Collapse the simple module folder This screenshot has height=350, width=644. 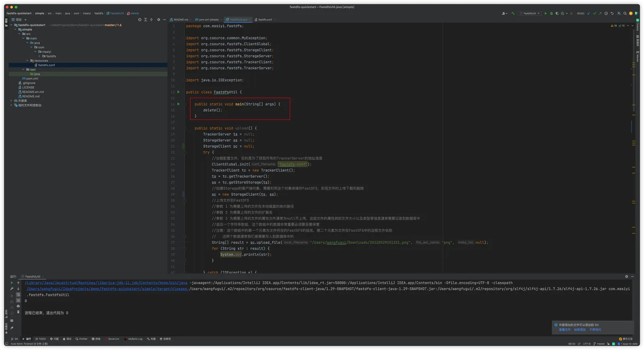pyautogui.click(x=16, y=29)
